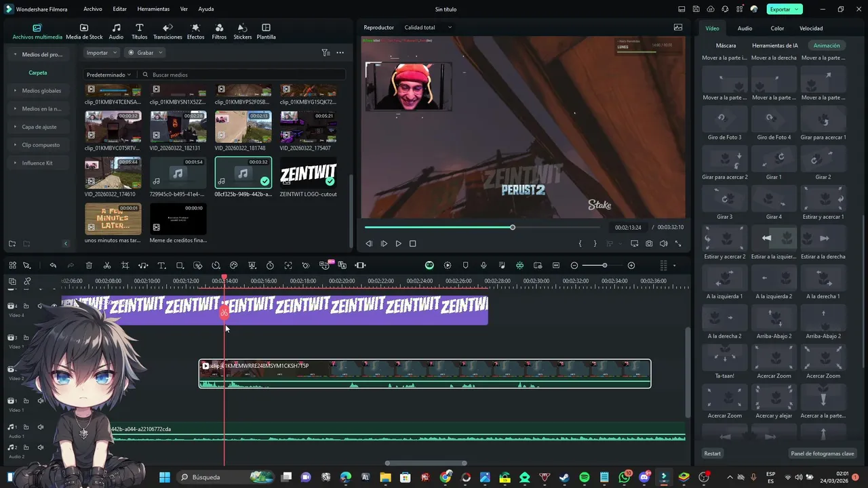This screenshot has height=488, width=868.
Task: Open cloud upload icon in title bar
Action: (x=711, y=9)
